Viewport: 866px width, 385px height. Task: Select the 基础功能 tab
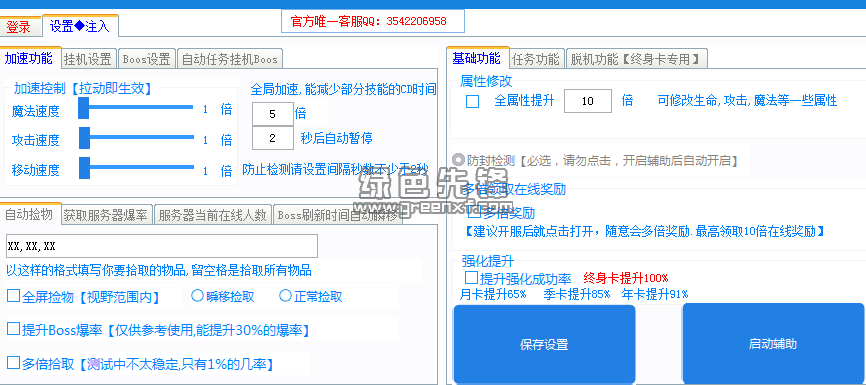click(477, 57)
